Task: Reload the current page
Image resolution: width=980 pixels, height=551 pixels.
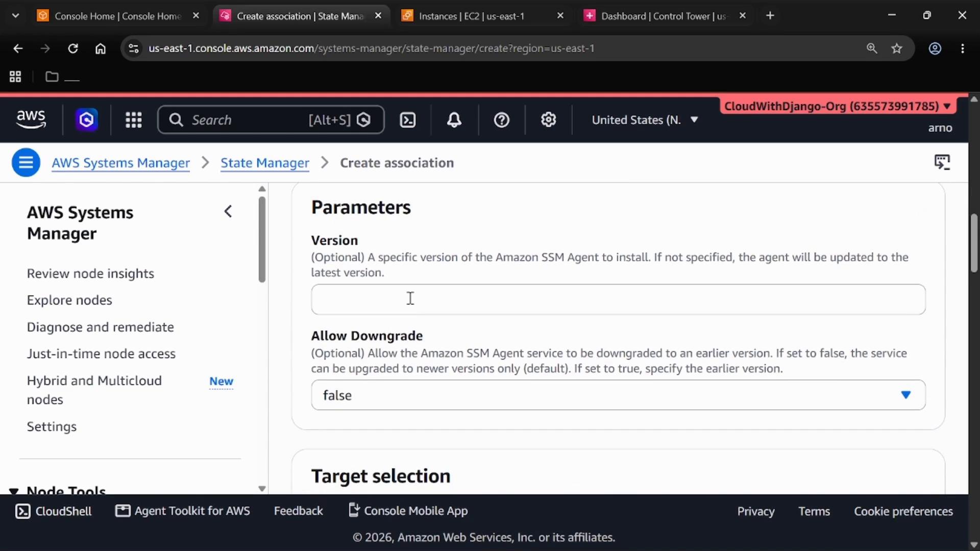Action: pos(73,48)
